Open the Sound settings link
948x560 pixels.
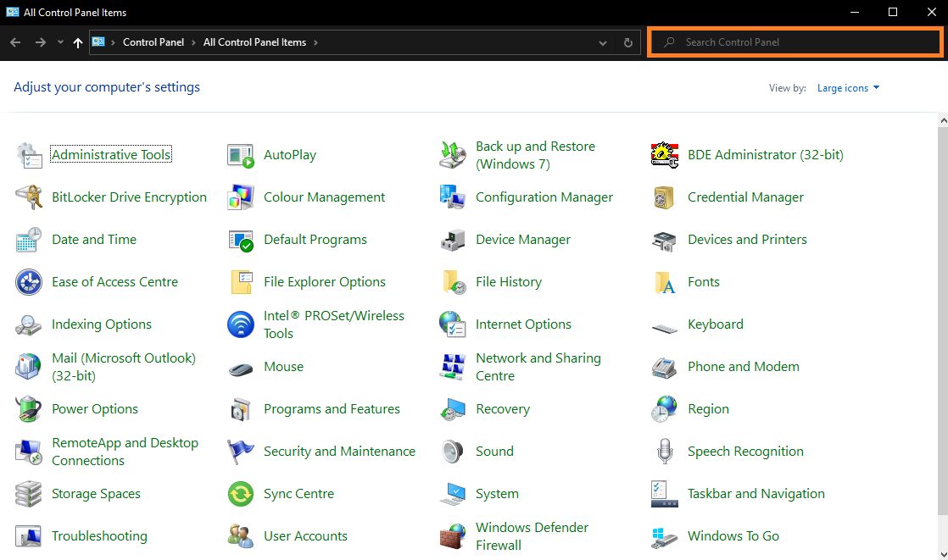[x=494, y=452]
